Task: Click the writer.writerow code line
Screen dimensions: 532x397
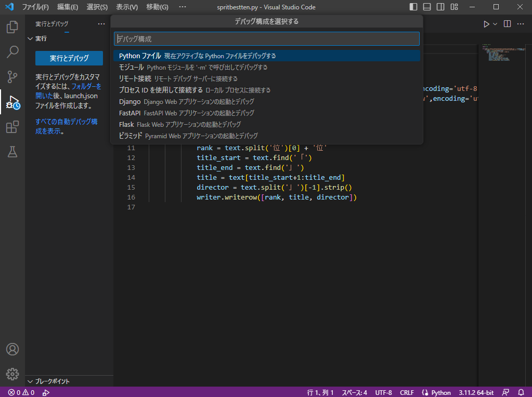Action: coord(277,197)
